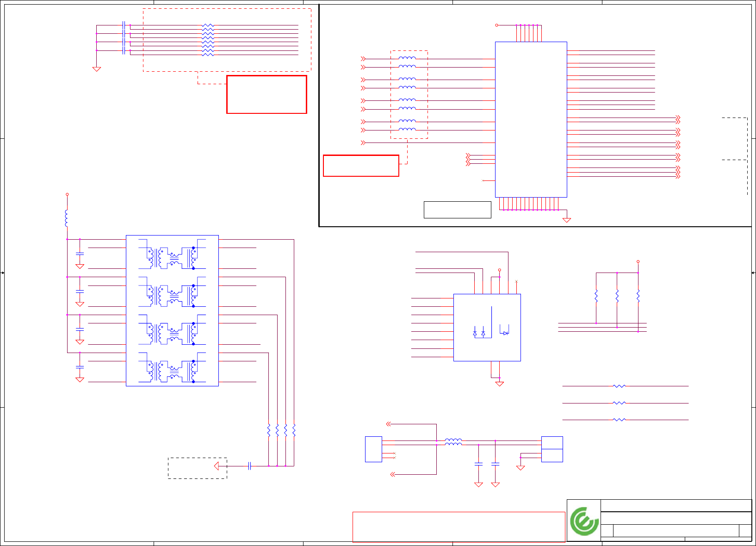
Task: Select the leftmost of four vertical termination resistors
Action: click(x=269, y=430)
